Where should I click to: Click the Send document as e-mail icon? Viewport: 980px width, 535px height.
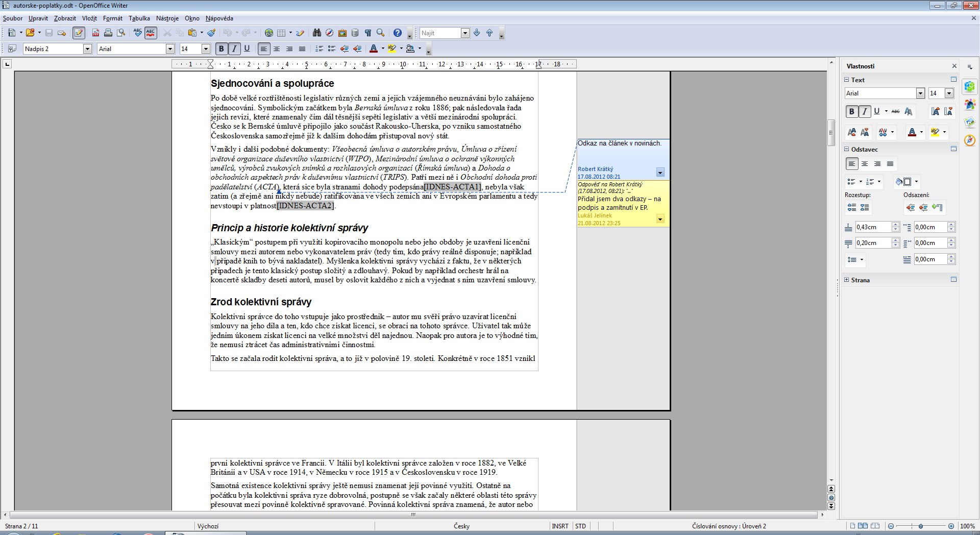pos(62,33)
